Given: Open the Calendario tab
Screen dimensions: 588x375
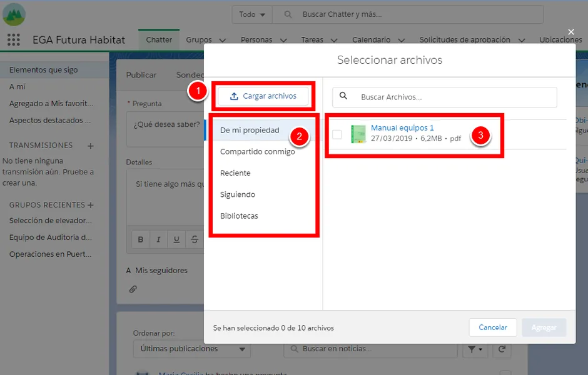Looking at the screenshot, I should click(x=371, y=40).
